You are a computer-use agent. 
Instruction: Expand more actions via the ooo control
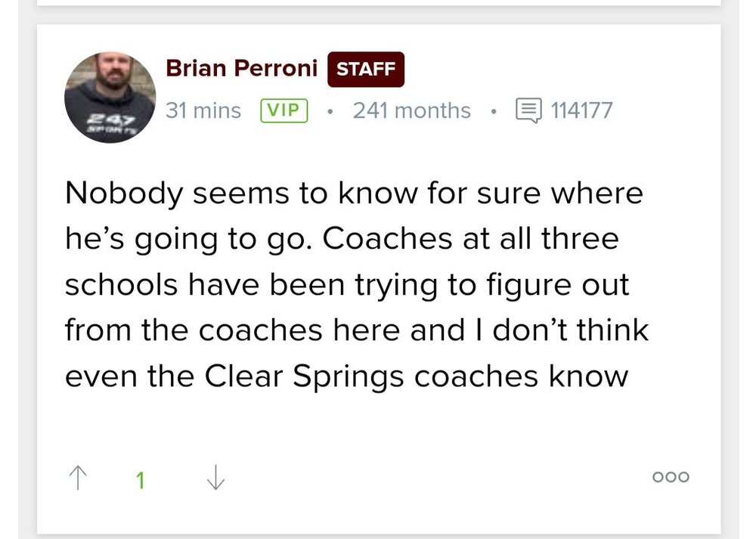[x=670, y=477]
